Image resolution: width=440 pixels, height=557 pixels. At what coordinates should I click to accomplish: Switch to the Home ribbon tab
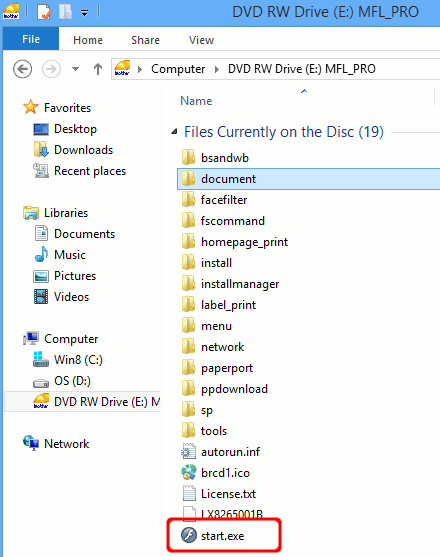tap(88, 40)
